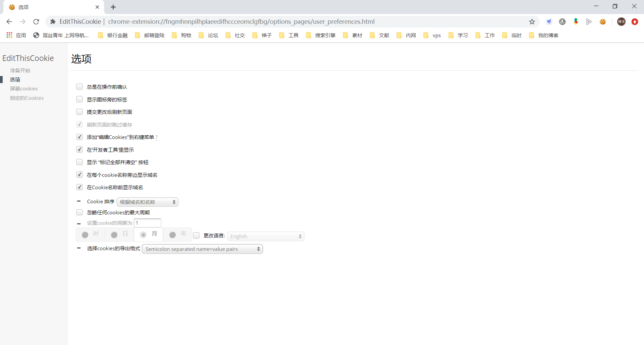Click the back navigation arrow
This screenshot has height=345, width=644.
(9, 22)
